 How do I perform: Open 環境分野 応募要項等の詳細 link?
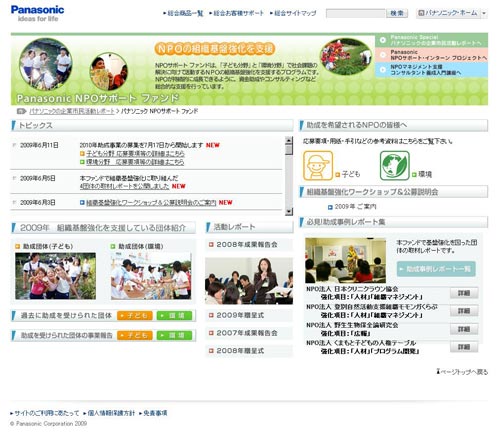[x=135, y=162]
